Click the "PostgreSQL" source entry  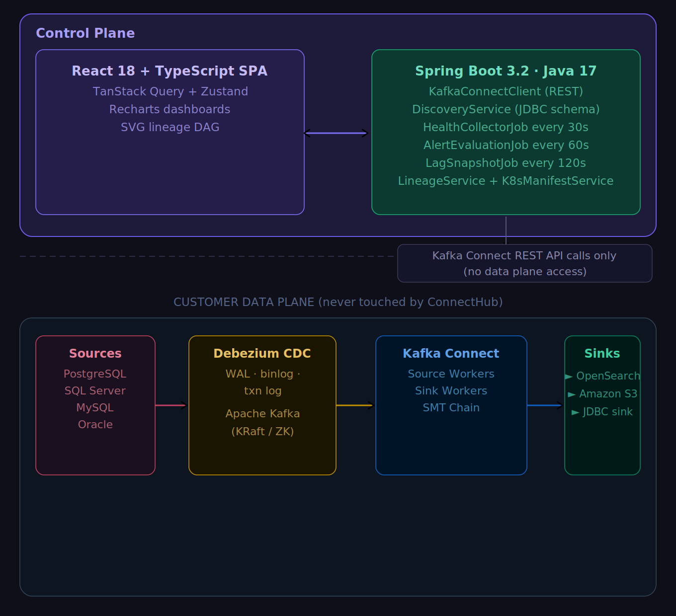[x=95, y=374]
